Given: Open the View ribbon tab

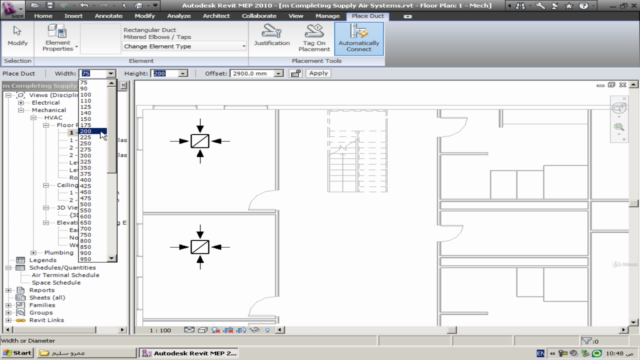Looking at the screenshot, I should click(x=296, y=16).
